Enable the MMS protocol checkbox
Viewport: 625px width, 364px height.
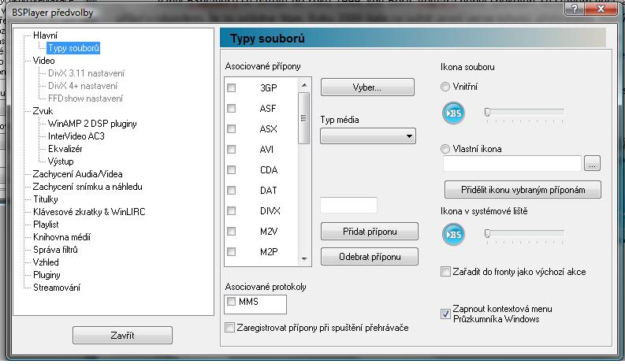click(x=231, y=302)
